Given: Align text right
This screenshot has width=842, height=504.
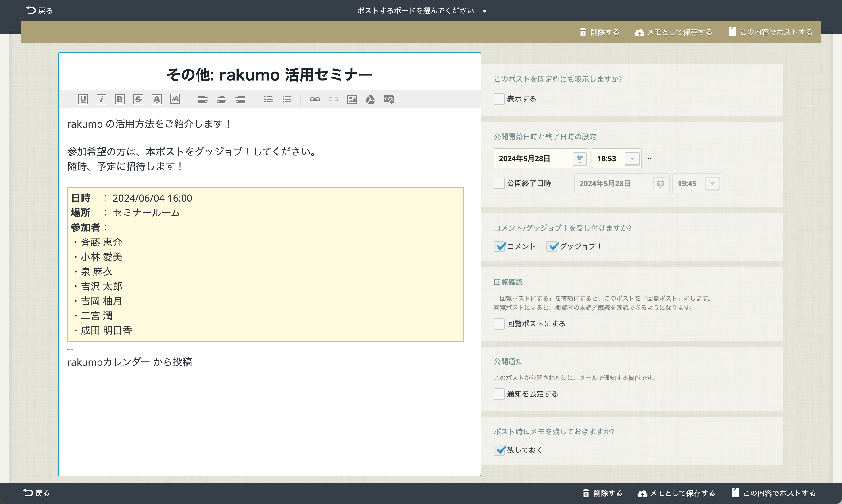Looking at the screenshot, I should (240, 99).
